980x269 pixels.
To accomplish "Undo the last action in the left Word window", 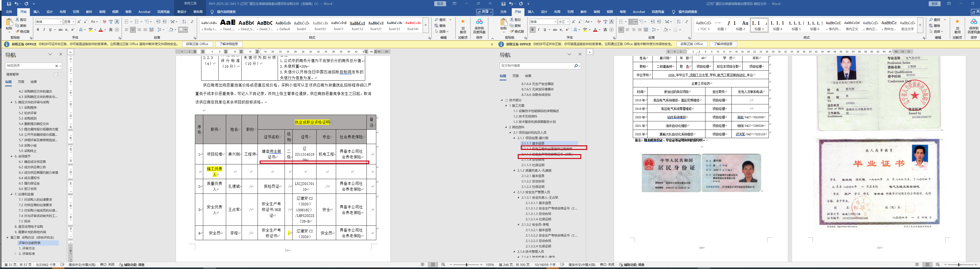I will coord(16,4).
